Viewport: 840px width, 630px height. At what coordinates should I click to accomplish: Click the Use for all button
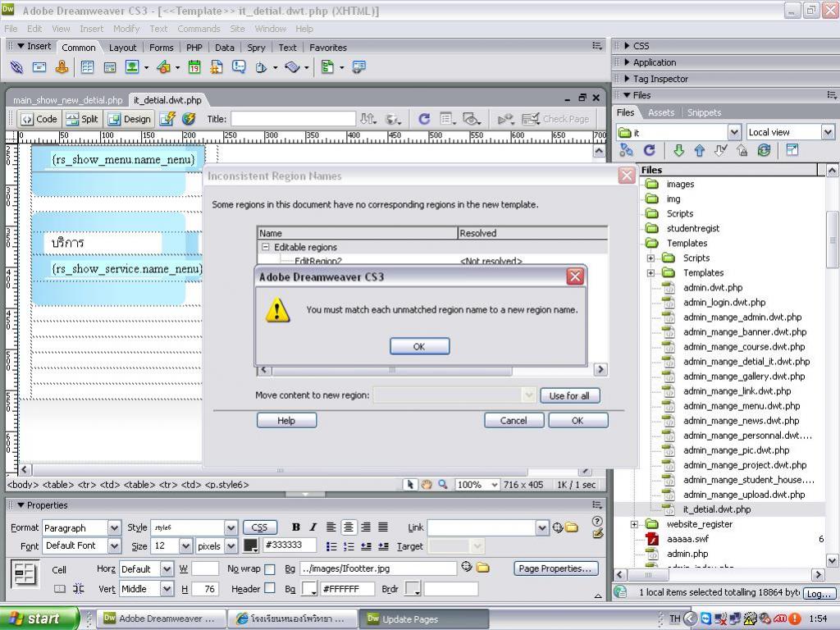(x=569, y=396)
